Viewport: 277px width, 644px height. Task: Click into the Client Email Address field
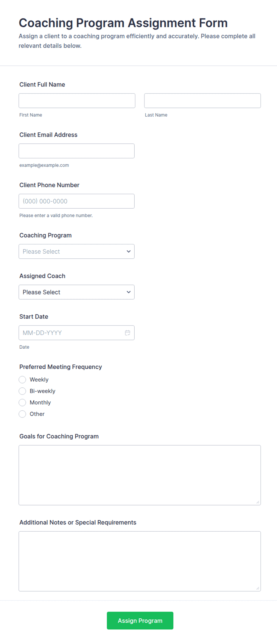tap(77, 151)
